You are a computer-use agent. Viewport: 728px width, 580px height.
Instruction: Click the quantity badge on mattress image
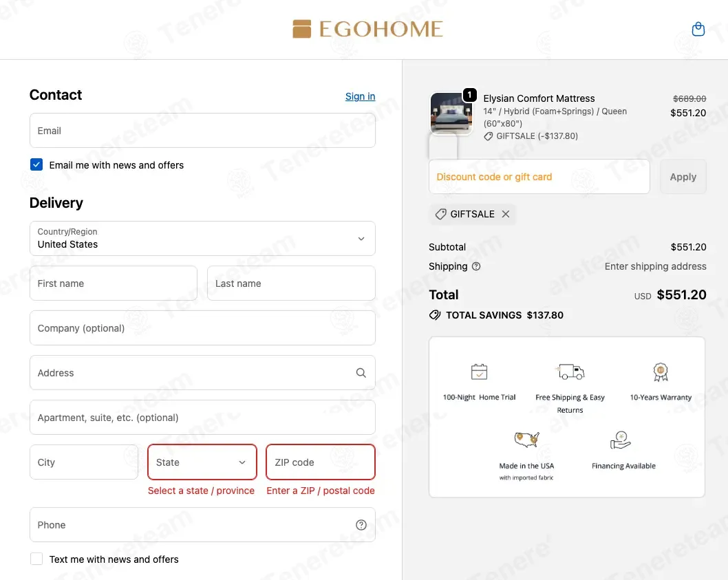(x=469, y=95)
